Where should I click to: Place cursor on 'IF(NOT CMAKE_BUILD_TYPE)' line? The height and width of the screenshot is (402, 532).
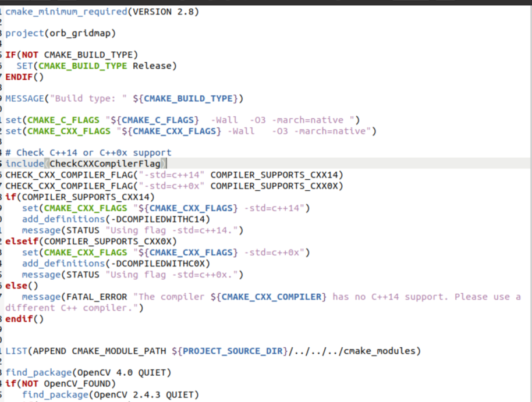tap(72, 55)
